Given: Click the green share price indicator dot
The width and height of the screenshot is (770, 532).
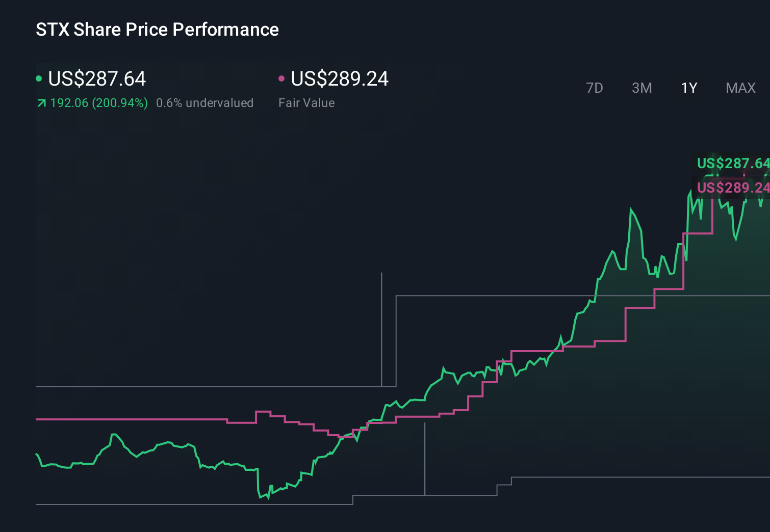Looking at the screenshot, I should pyautogui.click(x=39, y=77).
